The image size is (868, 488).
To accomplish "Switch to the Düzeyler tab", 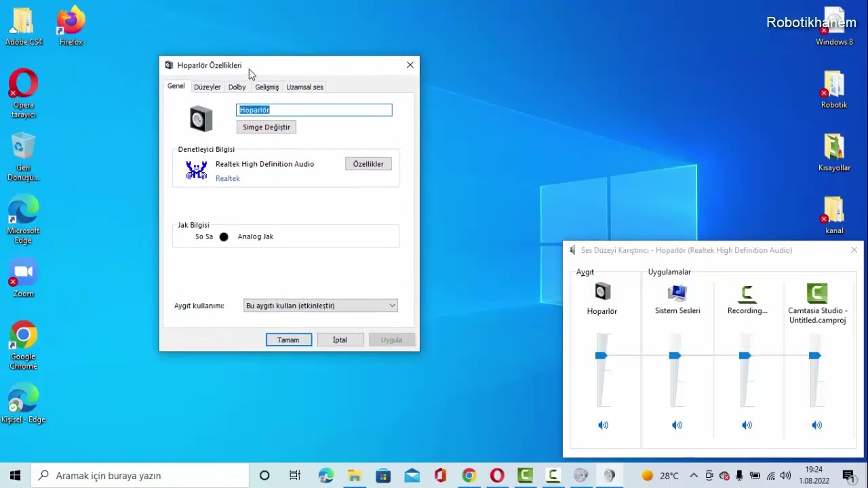I will click(x=207, y=87).
